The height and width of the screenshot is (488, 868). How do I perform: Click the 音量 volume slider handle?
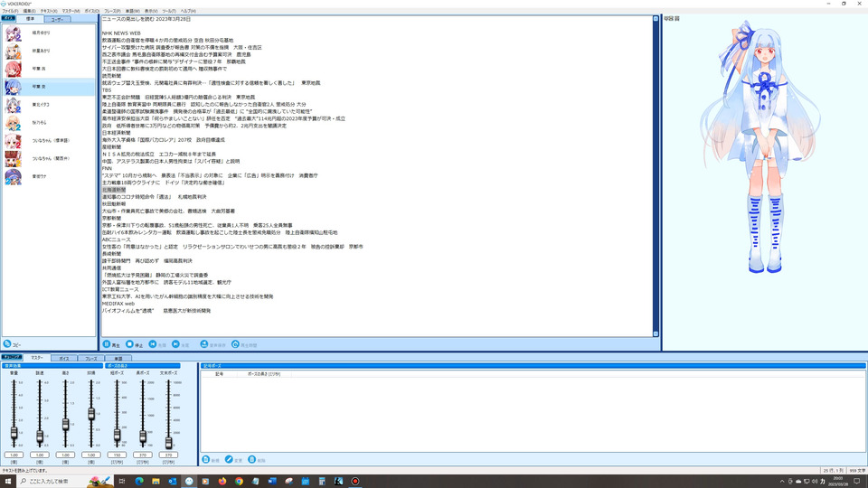tap(14, 433)
